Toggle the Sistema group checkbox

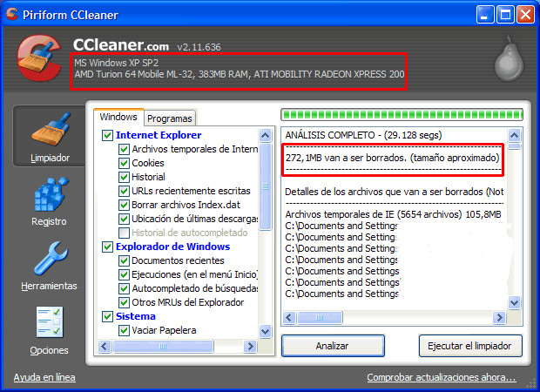pyautogui.click(x=107, y=316)
